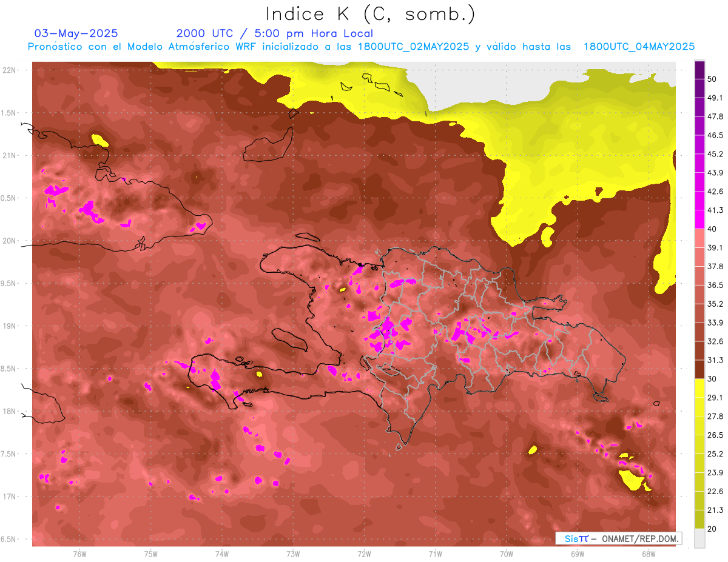Click the bright yellow color bar segment between 29.1 and 30
728x562 pixels.
[x=699, y=389]
